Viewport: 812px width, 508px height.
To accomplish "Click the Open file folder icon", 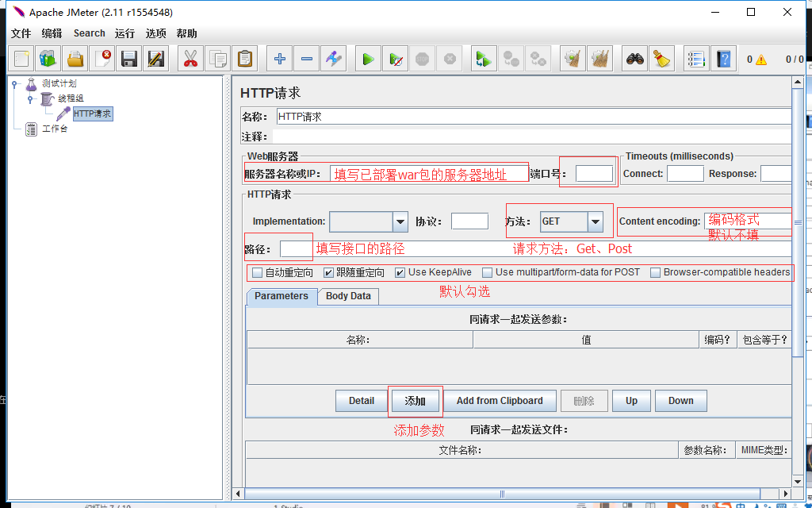I will [x=75, y=59].
